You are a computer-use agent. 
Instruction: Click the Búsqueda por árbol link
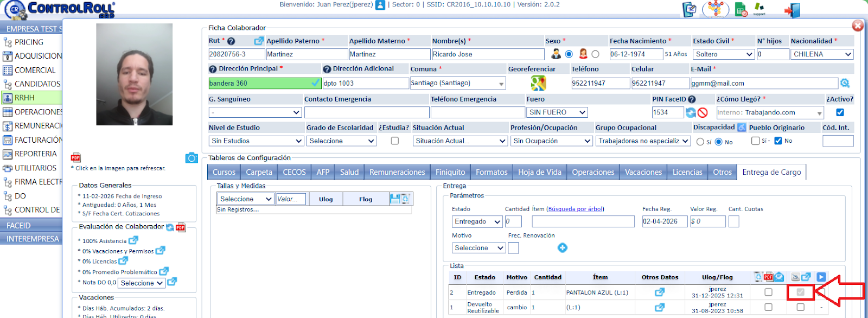[575, 209]
